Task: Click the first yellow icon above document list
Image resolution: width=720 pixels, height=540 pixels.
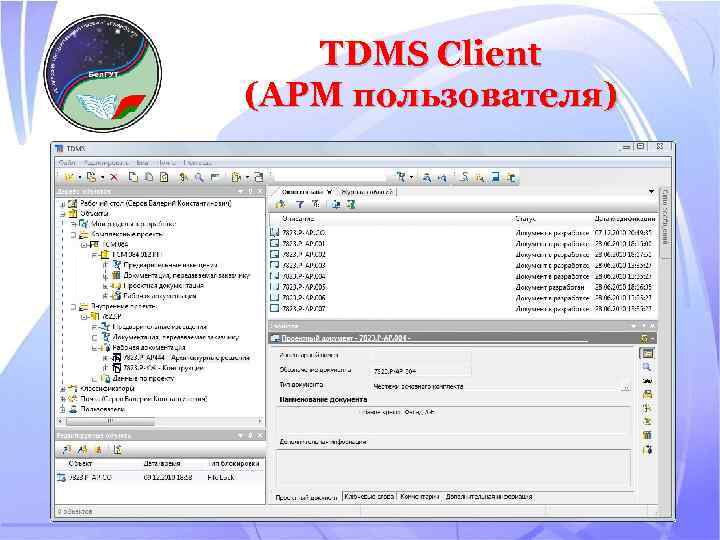Action: click(x=280, y=204)
